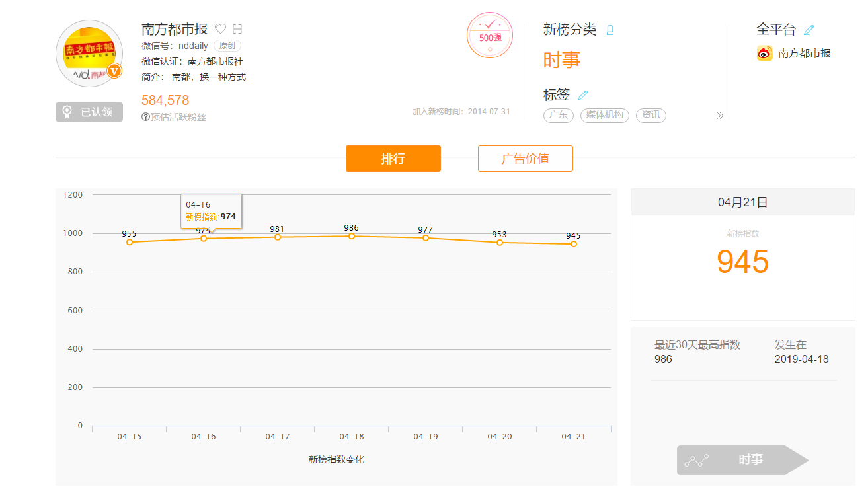Click the 发生在 label
868x491 pixels.
pos(791,345)
